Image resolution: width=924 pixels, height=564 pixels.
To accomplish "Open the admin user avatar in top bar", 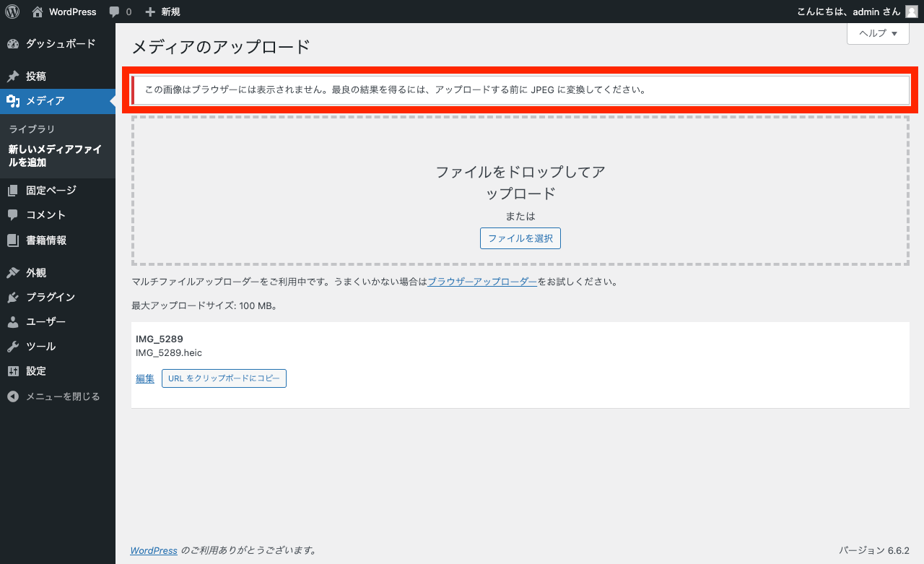I will coord(912,12).
